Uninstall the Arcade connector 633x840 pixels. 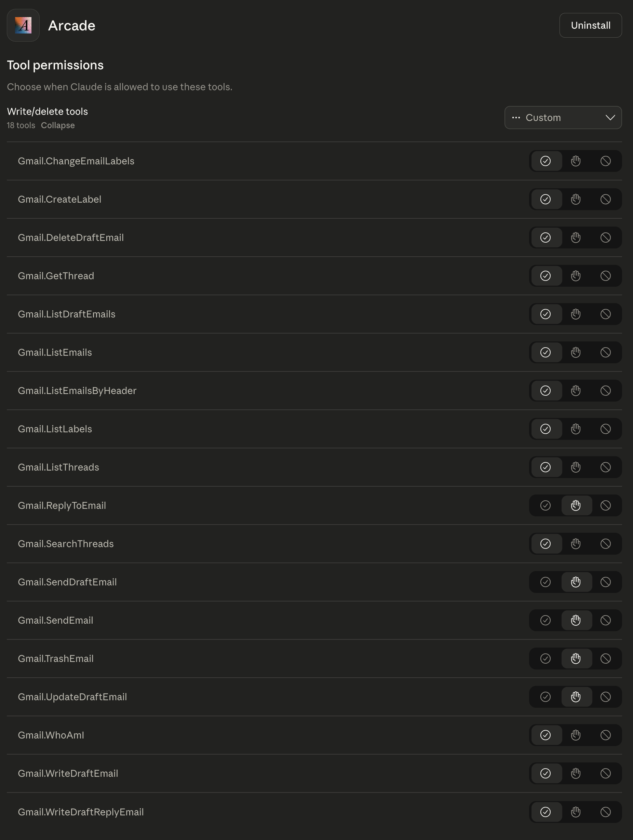coord(590,25)
